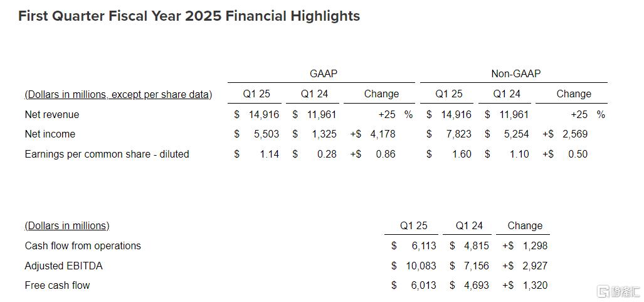Click the Net revenue row label
This screenshot has width=644, height=302.
52,114
